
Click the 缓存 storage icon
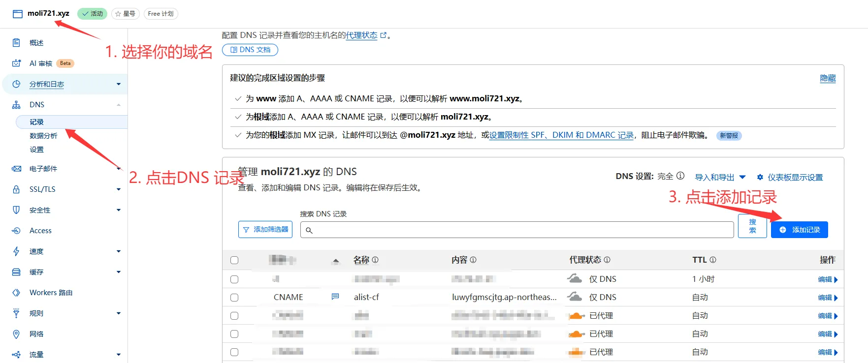[16, 272]
